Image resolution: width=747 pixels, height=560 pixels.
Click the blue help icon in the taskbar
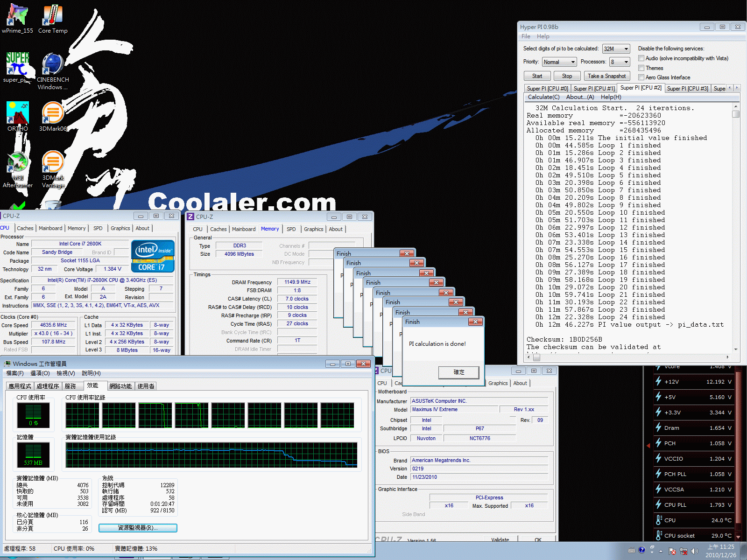click(642, 550)
